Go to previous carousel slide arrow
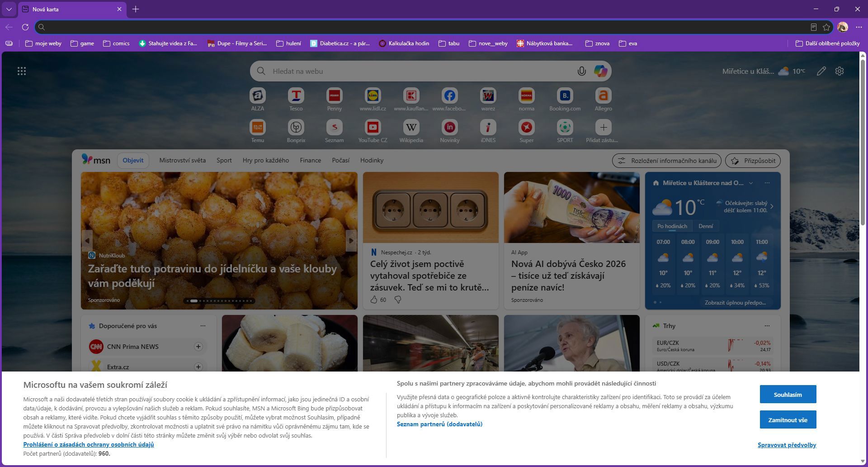This screenshot has width=868, height=467. [x=87, y=241]
